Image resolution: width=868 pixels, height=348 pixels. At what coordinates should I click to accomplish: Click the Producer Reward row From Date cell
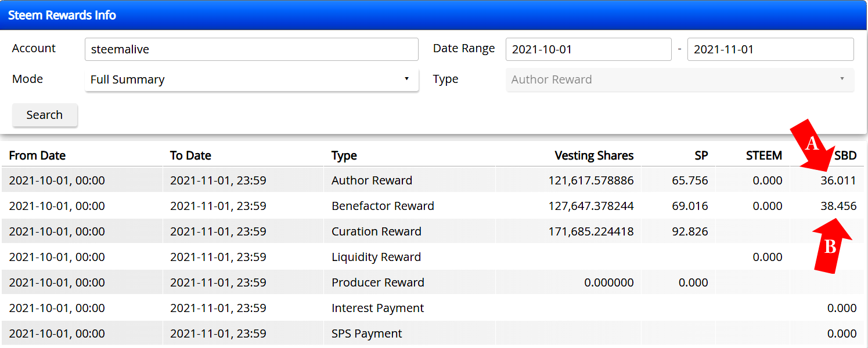82,282
